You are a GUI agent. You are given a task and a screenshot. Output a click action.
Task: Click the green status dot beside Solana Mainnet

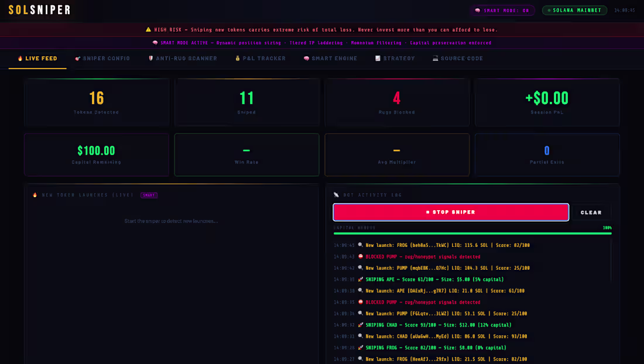pyautogui.click(x=549, y=11)
